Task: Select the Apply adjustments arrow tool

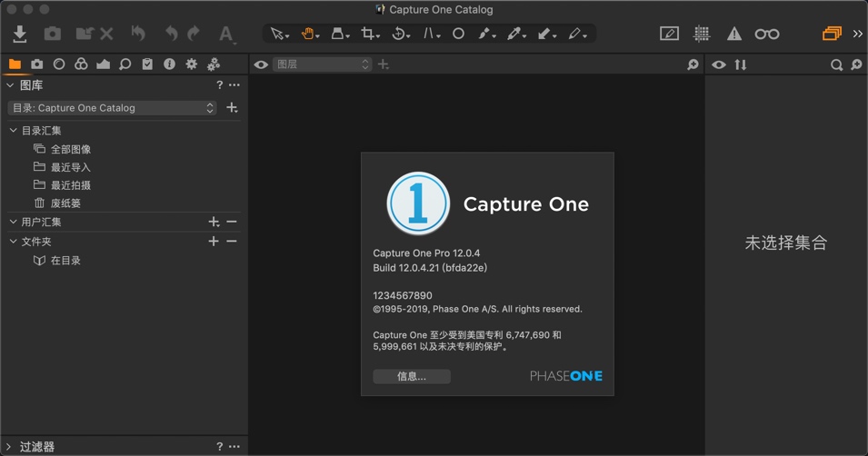Action: pos(546,35)
